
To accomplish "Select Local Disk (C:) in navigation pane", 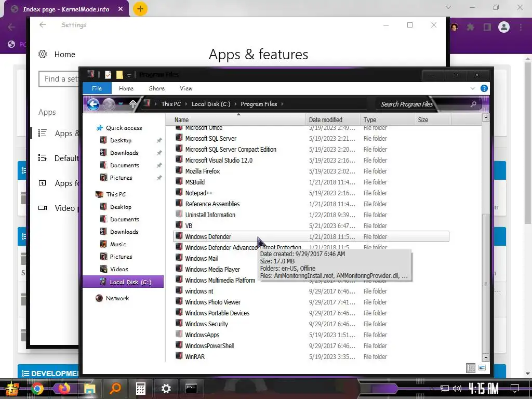I will click(123, 282).
